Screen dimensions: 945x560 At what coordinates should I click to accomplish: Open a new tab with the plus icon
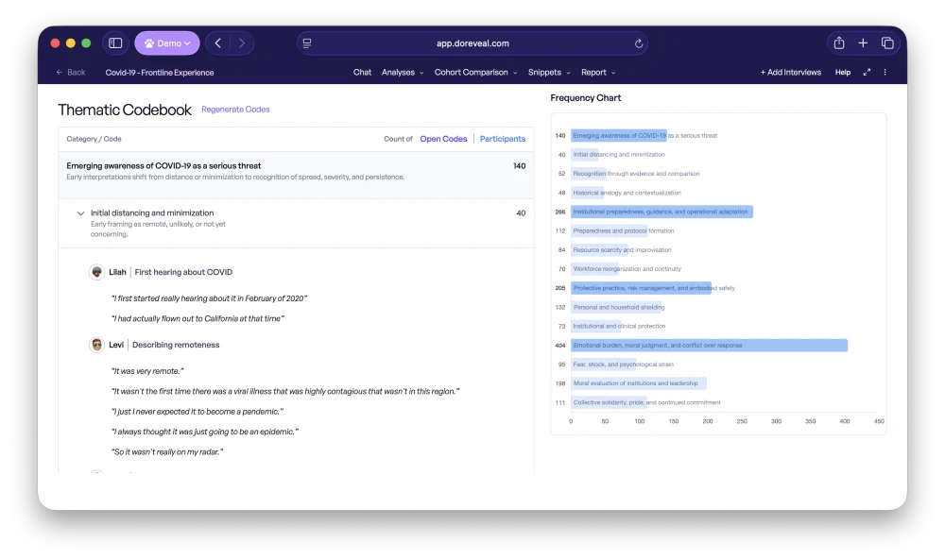pos(863,42)
